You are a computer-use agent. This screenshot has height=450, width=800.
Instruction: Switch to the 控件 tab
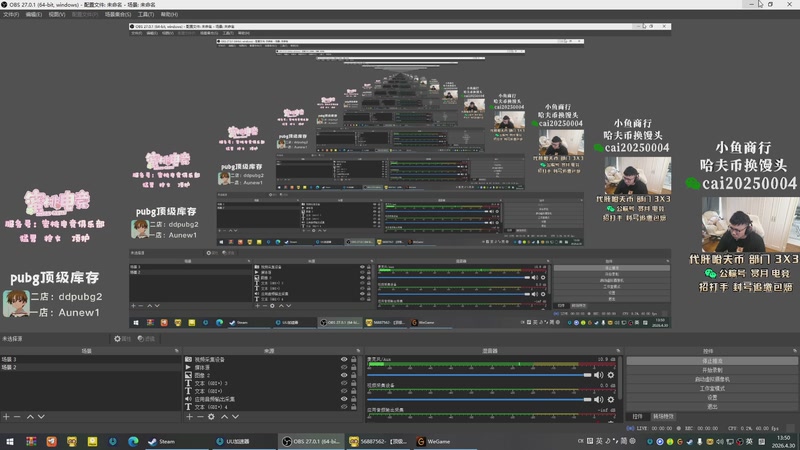[x=637, y=416]
